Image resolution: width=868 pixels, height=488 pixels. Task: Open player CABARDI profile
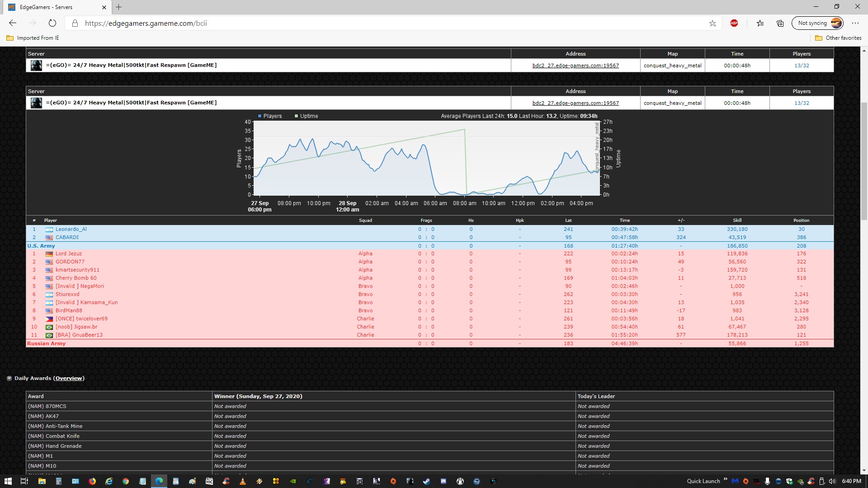point(67,237)
